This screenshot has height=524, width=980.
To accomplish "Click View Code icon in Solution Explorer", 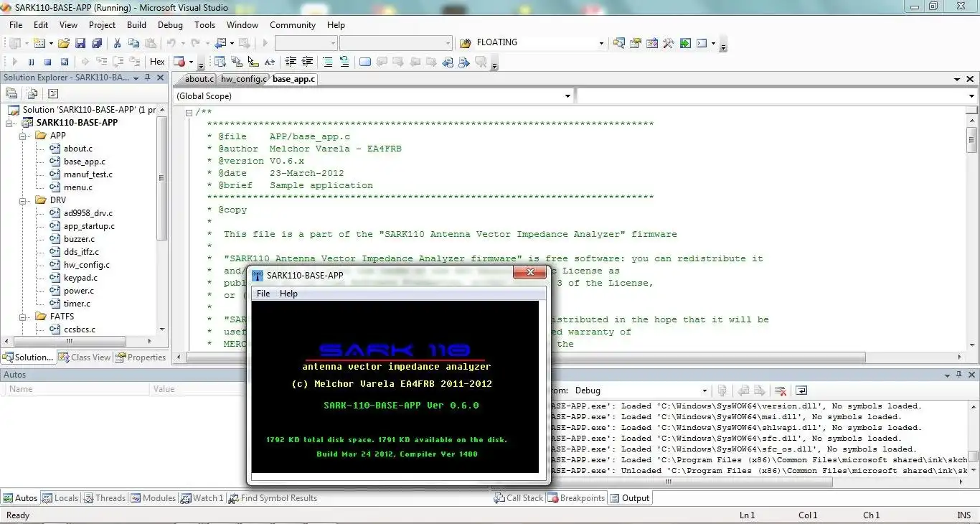I will tap(52, 93).
